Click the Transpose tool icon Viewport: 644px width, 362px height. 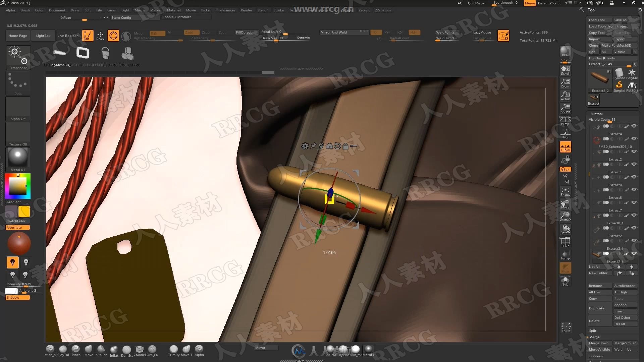(18, 57)
